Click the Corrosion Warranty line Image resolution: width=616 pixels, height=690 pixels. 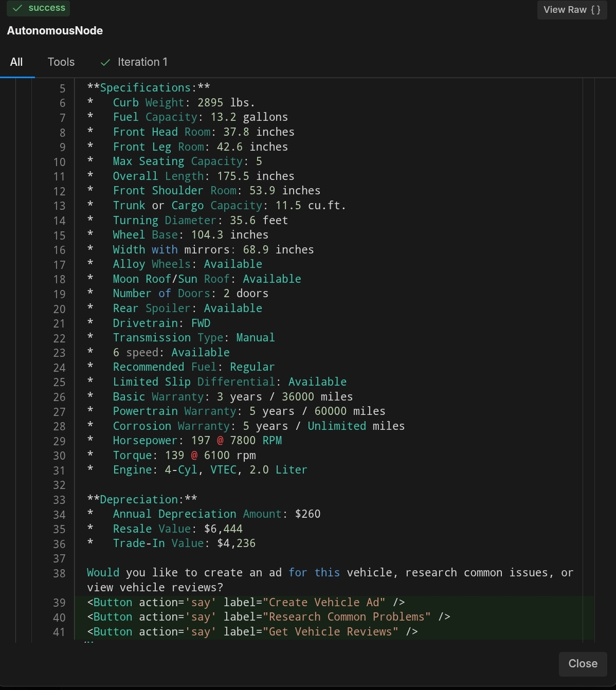click(x=246, y=426)
